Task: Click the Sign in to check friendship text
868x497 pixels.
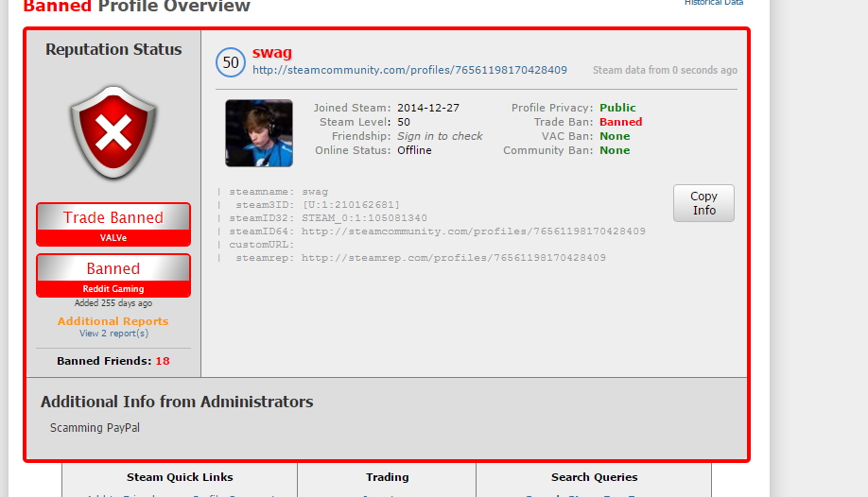Action: click(440, 136)
